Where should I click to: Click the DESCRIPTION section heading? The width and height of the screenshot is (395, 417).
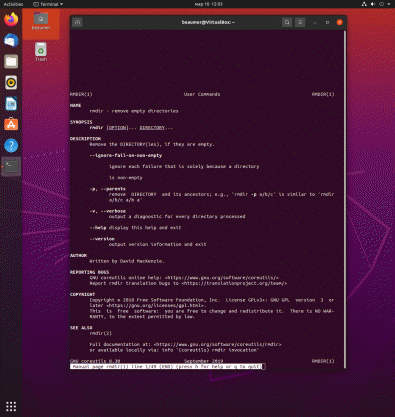[85, 139]
